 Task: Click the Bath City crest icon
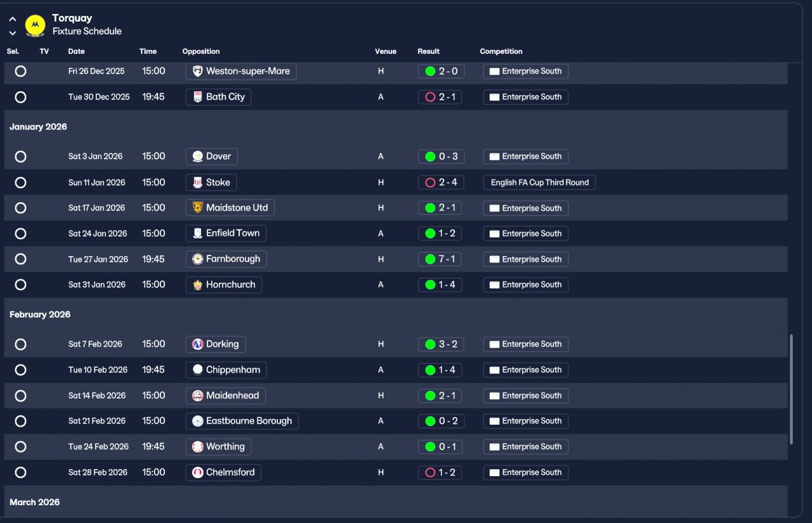click(197, 97)
